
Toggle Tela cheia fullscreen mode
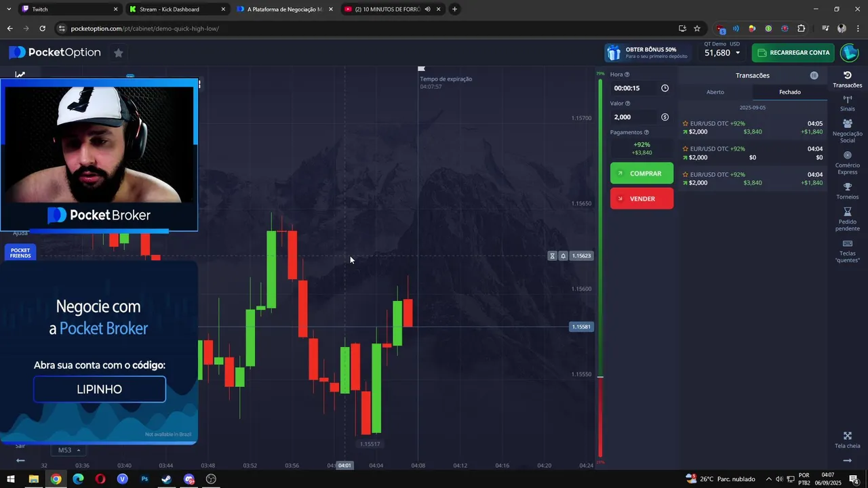[847, 441]
